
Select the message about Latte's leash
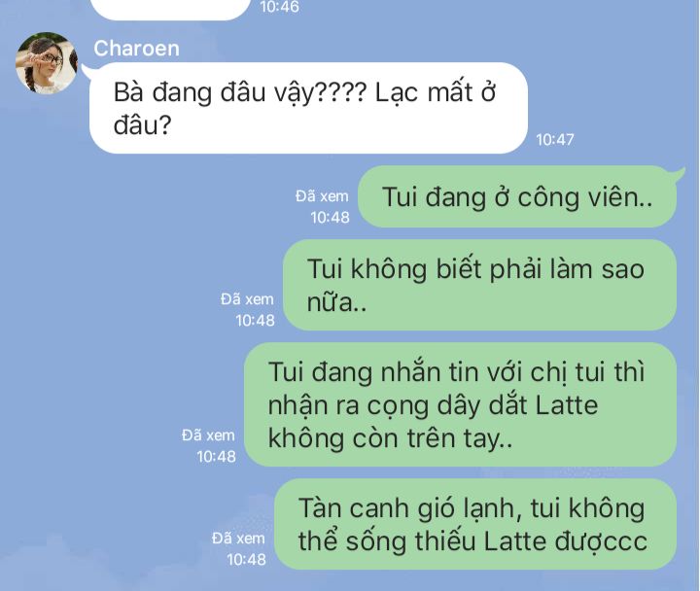click(x=460, y=405)
